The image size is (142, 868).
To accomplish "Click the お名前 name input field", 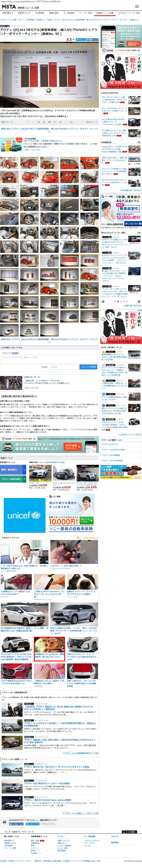I will [x=64, y=367].
